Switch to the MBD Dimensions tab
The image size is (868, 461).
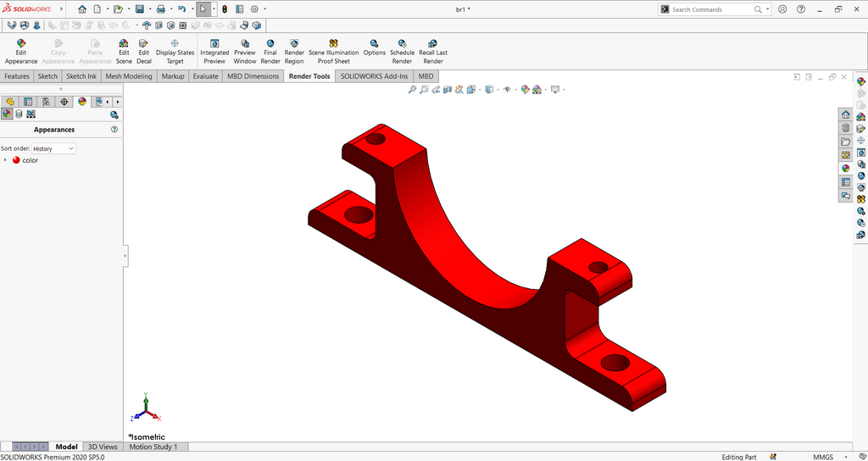coord(253,76)
